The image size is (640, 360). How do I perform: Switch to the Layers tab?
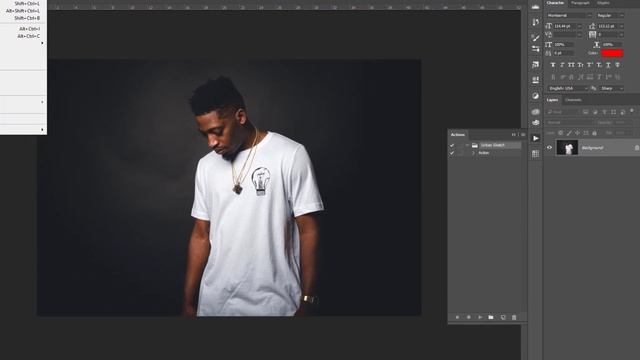click(x=552, y=100)
